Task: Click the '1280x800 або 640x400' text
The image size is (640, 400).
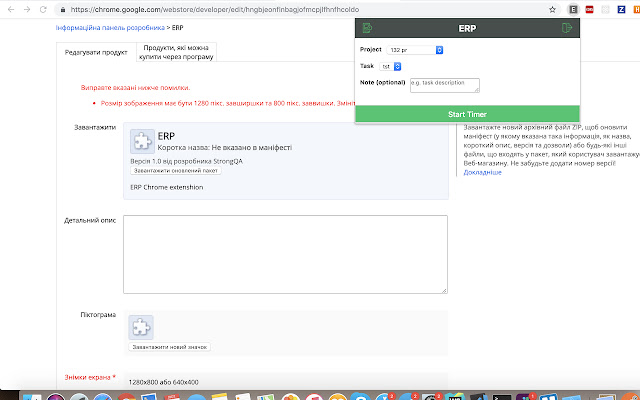Action: [163, 382]
